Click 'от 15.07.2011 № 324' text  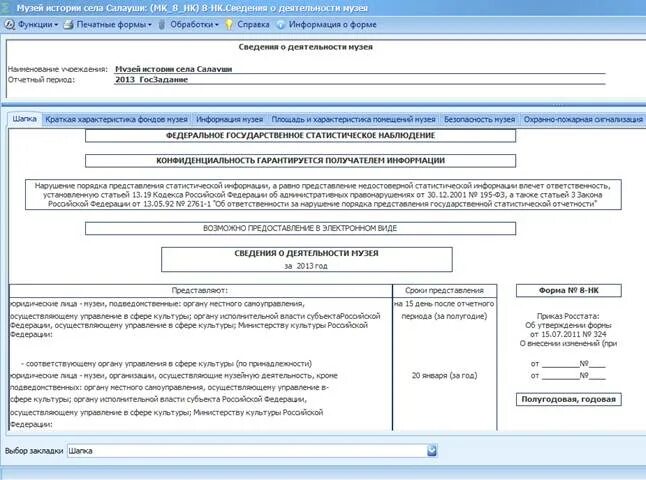pos(568,334)
